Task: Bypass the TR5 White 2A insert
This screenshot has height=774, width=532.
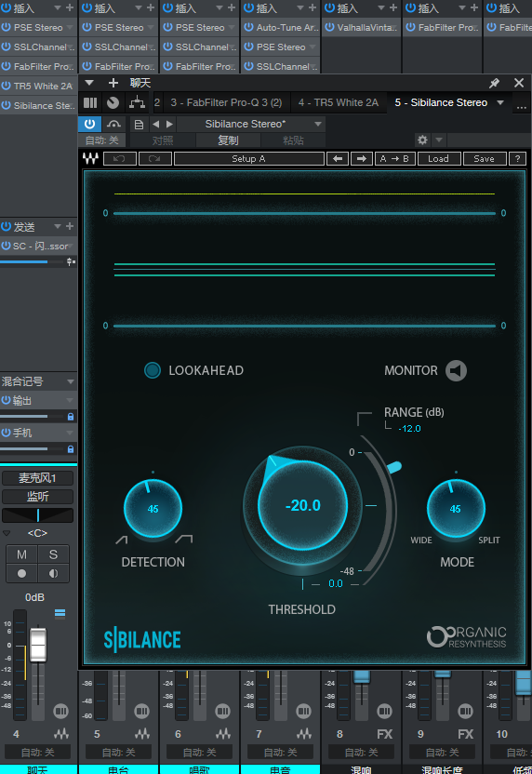Action: tap(7, 86)
